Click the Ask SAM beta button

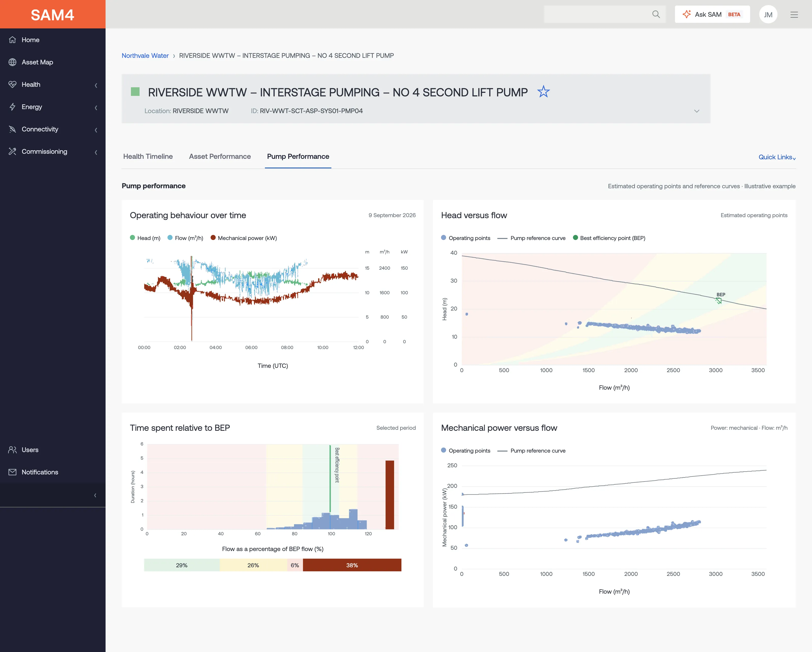pos(712,14)
